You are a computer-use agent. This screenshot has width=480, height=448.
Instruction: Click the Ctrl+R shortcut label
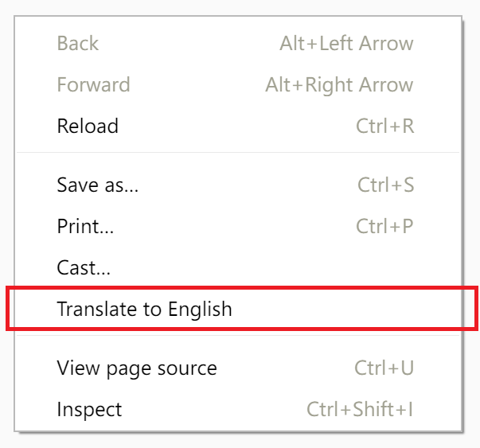coord(384,127)
